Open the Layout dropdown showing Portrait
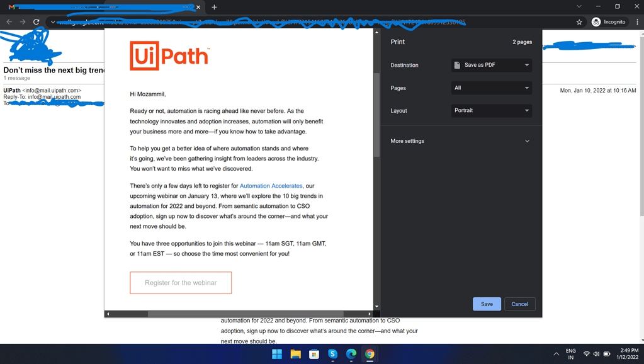The height and width of the screenshot is (364, 644). (x=491, y=110)
